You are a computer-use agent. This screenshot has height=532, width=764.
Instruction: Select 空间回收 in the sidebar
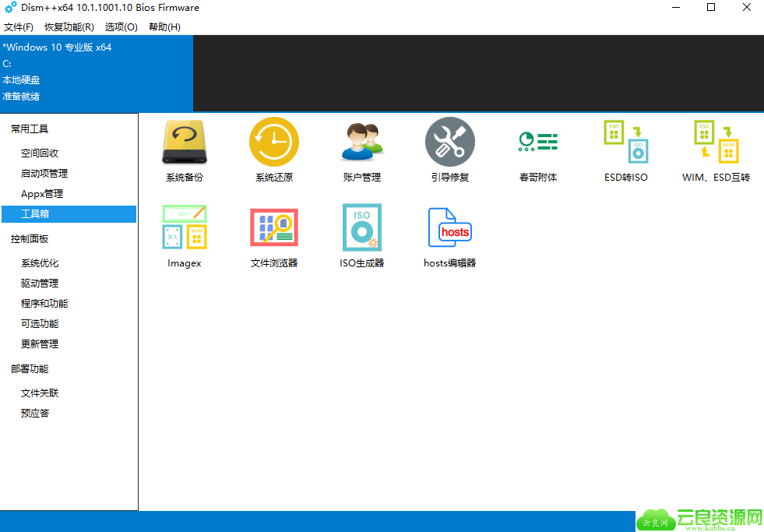40,153
